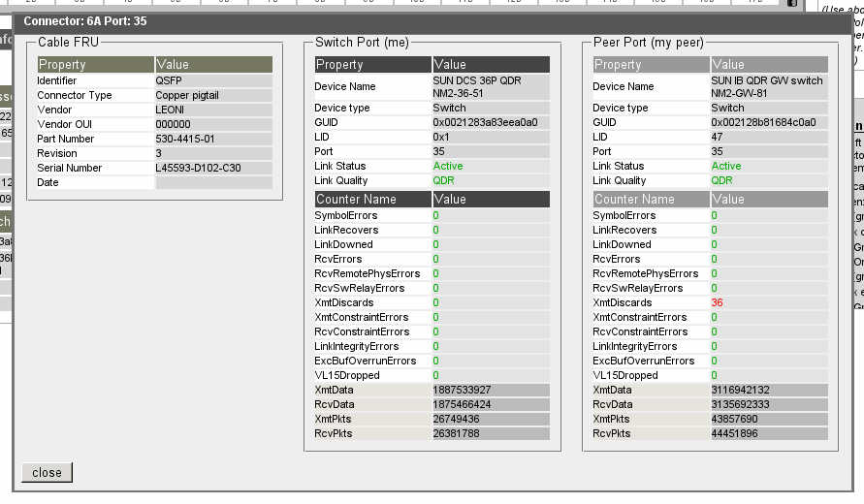The image size is (864, 504).
Task: Click the empty Date value cell in Cable FRU
Action: pyautogui.click(x=213, y=182)
